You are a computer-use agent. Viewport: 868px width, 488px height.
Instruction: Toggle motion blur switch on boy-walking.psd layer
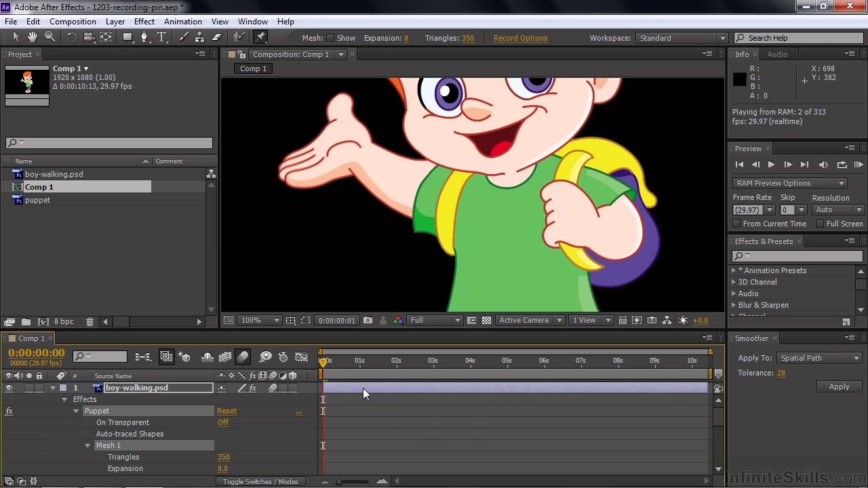273,388
